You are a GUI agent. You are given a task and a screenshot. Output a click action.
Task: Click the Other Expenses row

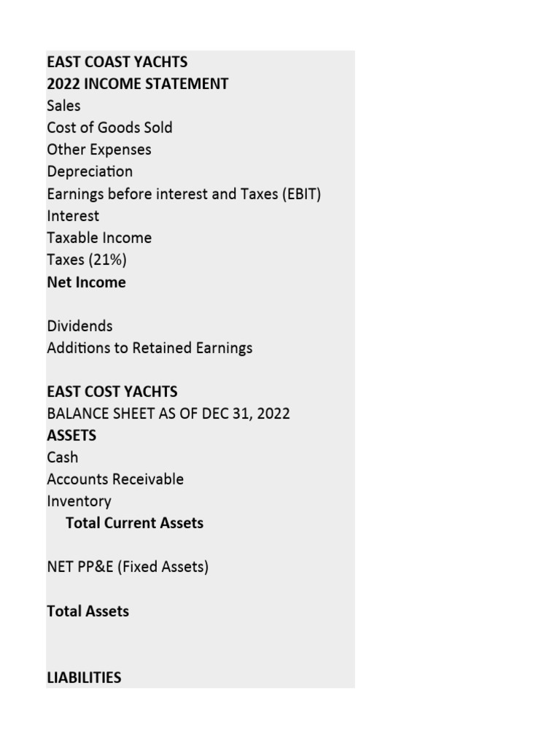[x=99, y=150]
